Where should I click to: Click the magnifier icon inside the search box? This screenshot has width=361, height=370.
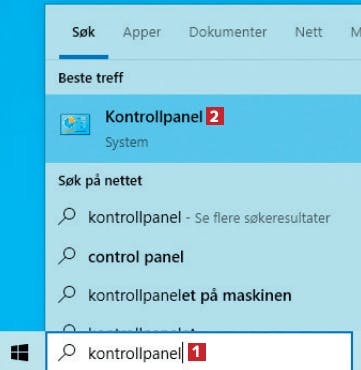pyautogui.click(x=67, y=353)
